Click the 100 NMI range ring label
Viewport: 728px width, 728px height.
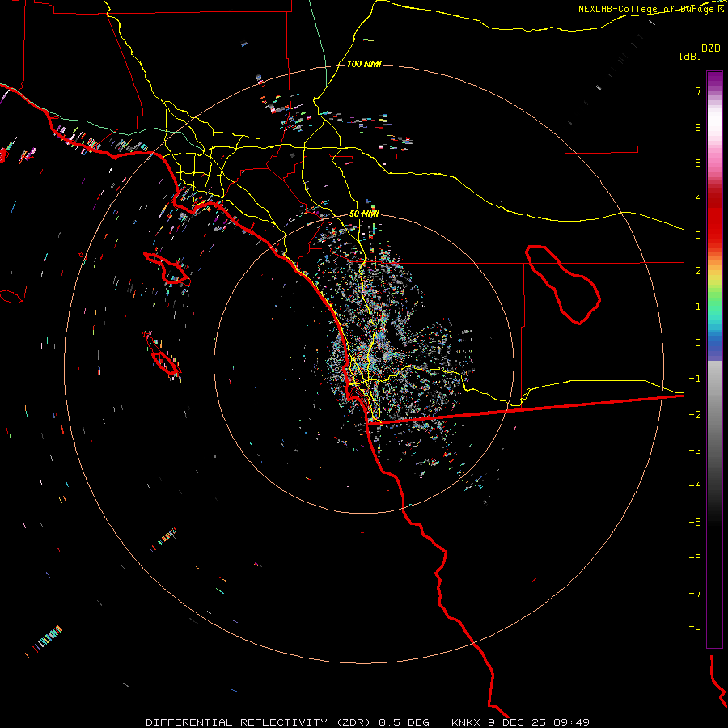(364, 64)
